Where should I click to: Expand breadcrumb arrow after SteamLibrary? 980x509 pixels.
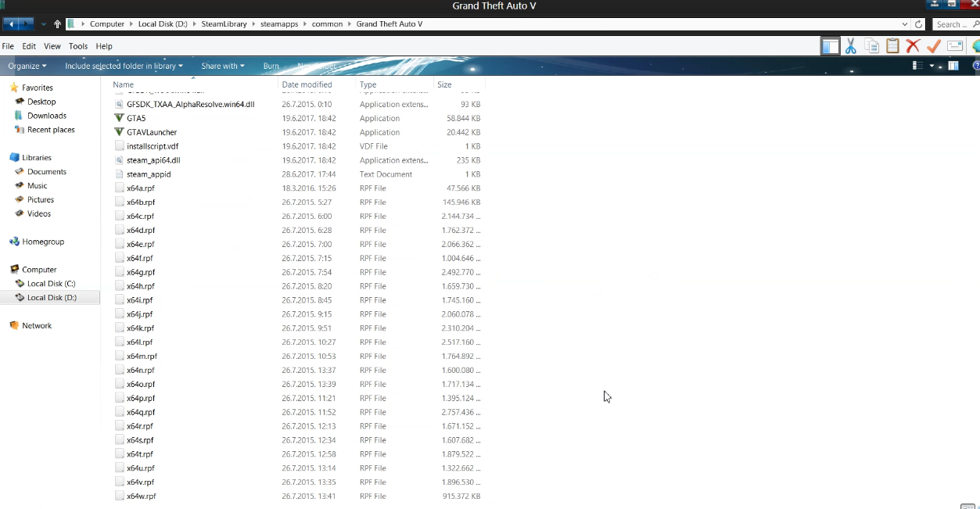[x=254, y=24]
